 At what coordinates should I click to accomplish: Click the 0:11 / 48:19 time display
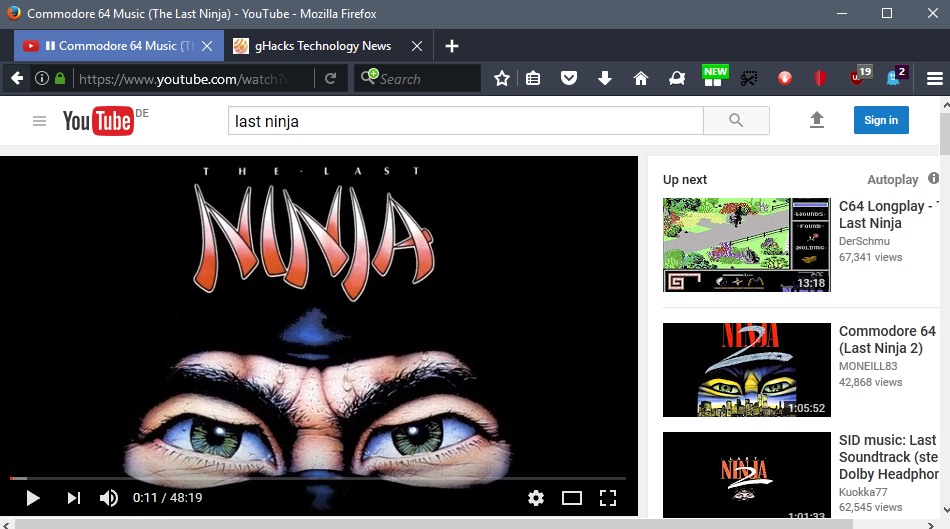[x=167, y=498]
